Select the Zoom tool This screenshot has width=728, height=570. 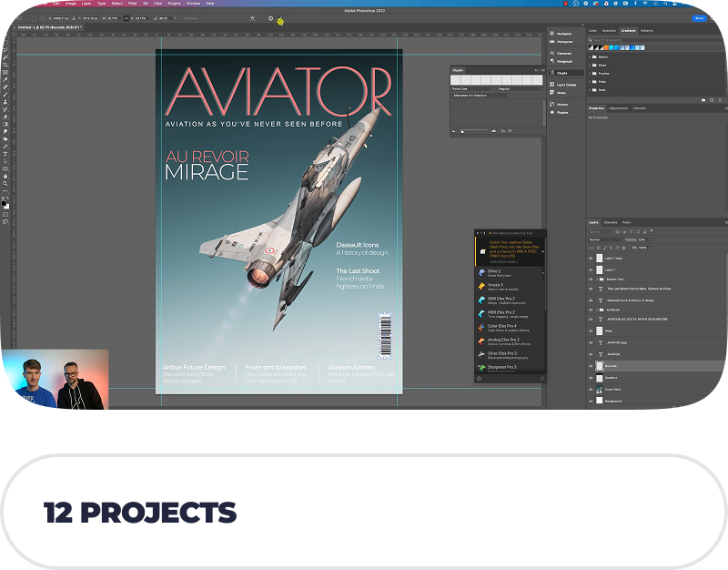click(5, 184)
